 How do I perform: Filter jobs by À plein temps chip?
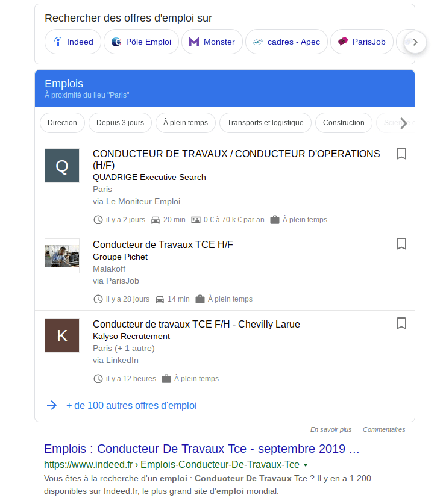(186, 123)
